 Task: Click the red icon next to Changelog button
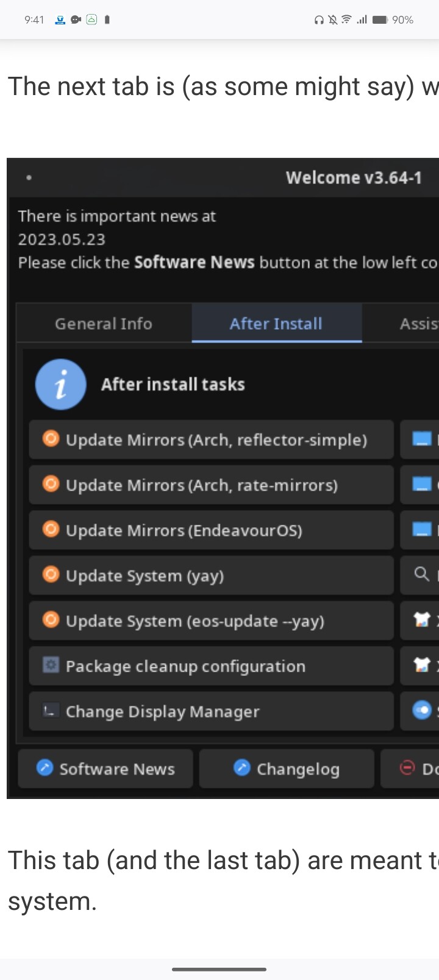point(407,768)
